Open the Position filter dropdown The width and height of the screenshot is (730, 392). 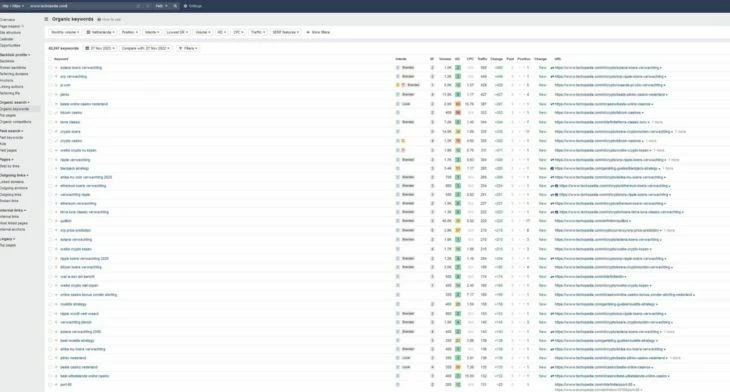(129, 32)
